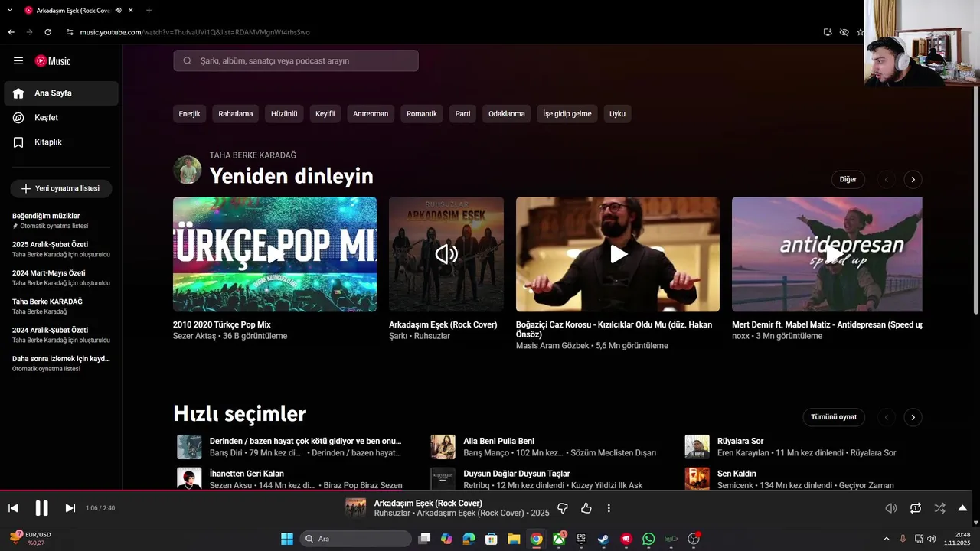Select the Romantik mood chip
This screenshot has height=551, width=980.
tap(422, 113)
